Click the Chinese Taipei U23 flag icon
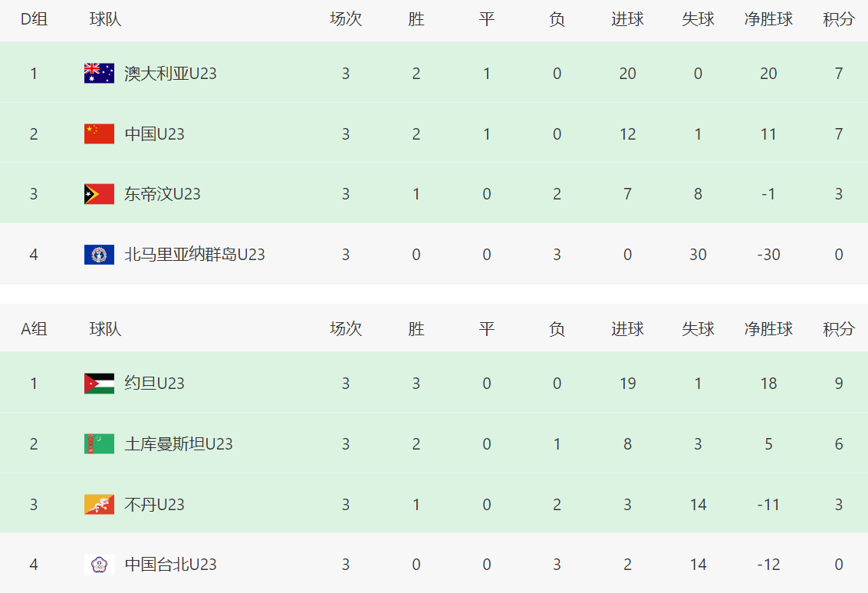 tap(99, 565)
